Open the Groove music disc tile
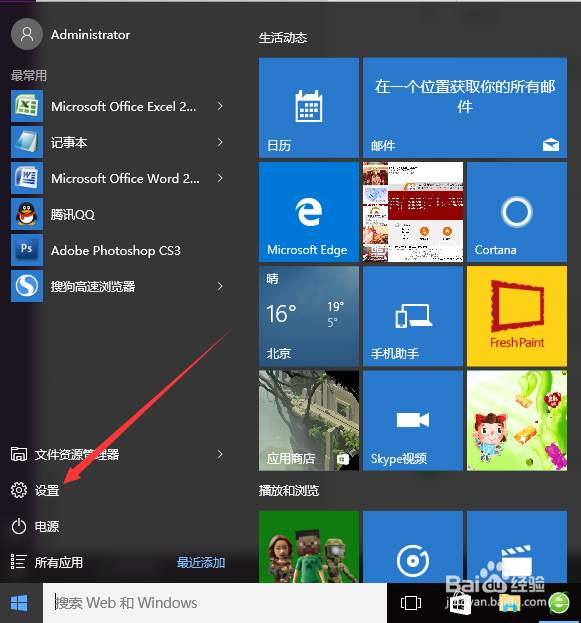The image size is (581, 623). (x=413, y=547)
